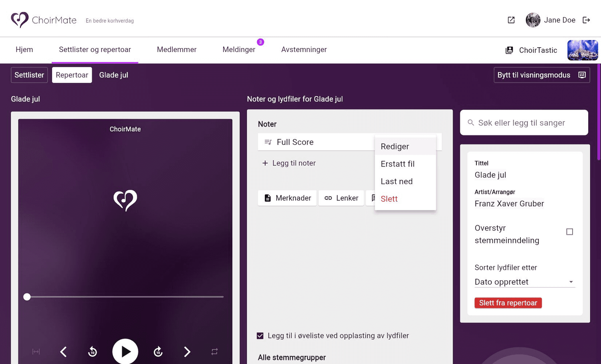Choose Last ned from menu
The height and width of the screenshot is (364, 601).
coord(405,181)
